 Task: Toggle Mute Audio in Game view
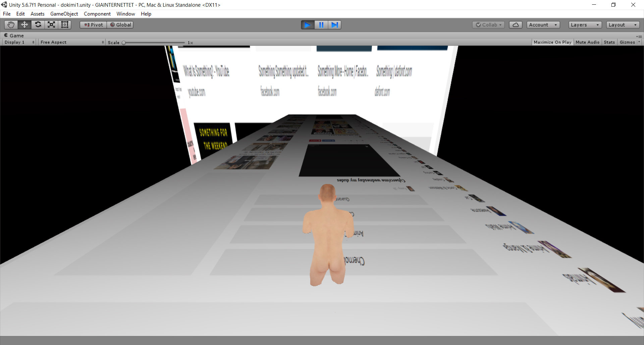coord(587,42)
